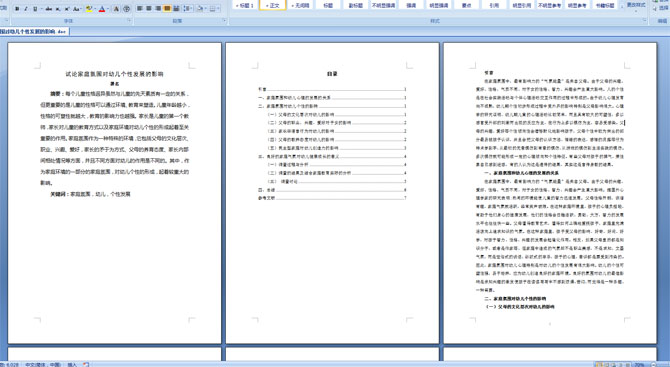This screenshot has height=367, width=670.
Task: Click the 目录 table of contents page
Action: (332, 193)
